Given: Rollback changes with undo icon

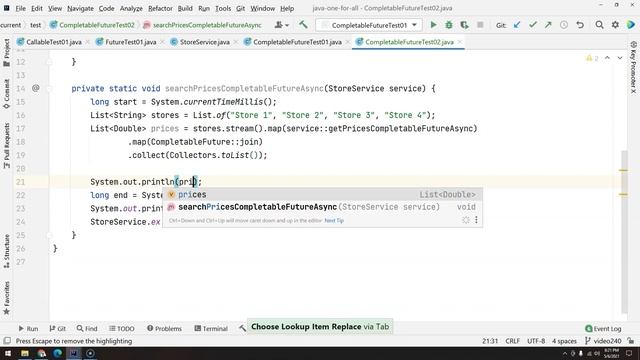Looking at the screenshot, I should pos(580,25).
